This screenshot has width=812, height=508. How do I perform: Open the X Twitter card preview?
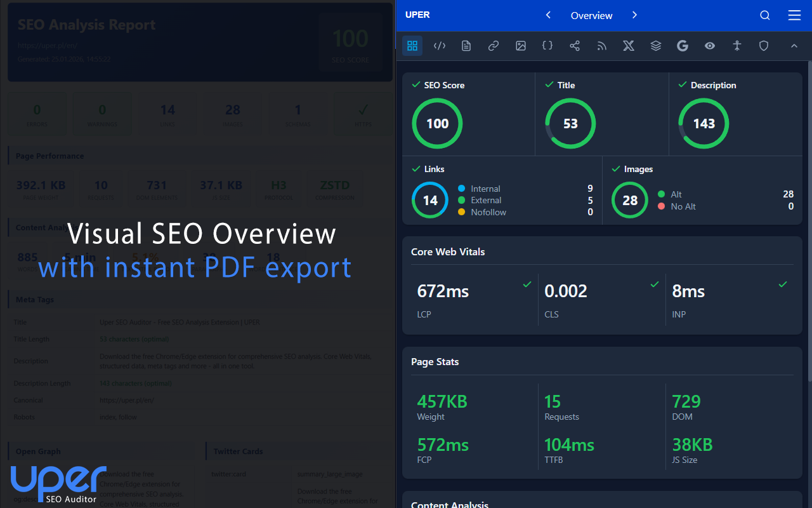(x=628, y=46)
